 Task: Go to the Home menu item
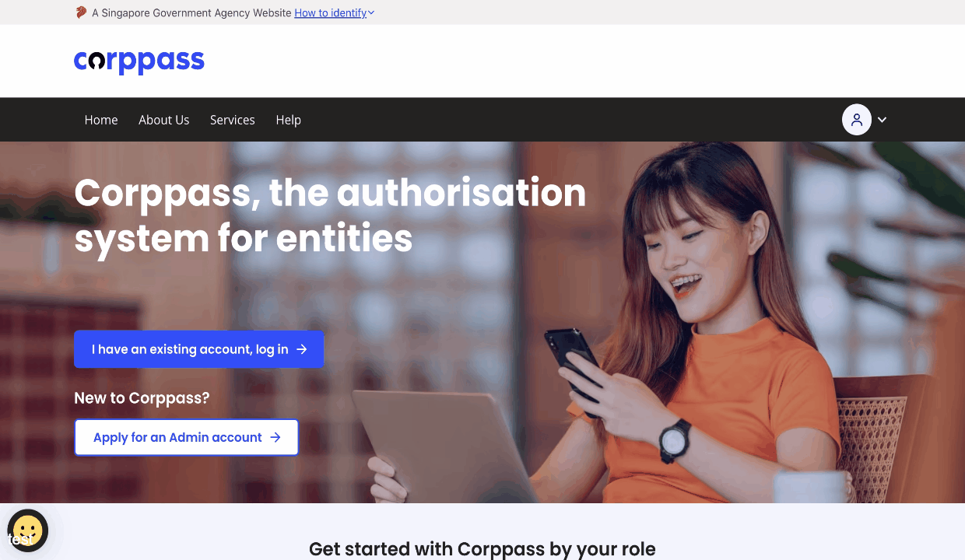pos(101,120)
